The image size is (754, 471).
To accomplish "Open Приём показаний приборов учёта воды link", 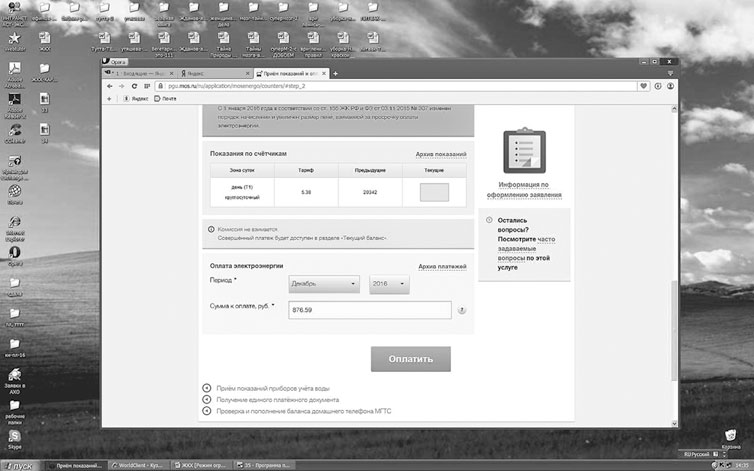I will pyautogui.click(x=273, y=388).
